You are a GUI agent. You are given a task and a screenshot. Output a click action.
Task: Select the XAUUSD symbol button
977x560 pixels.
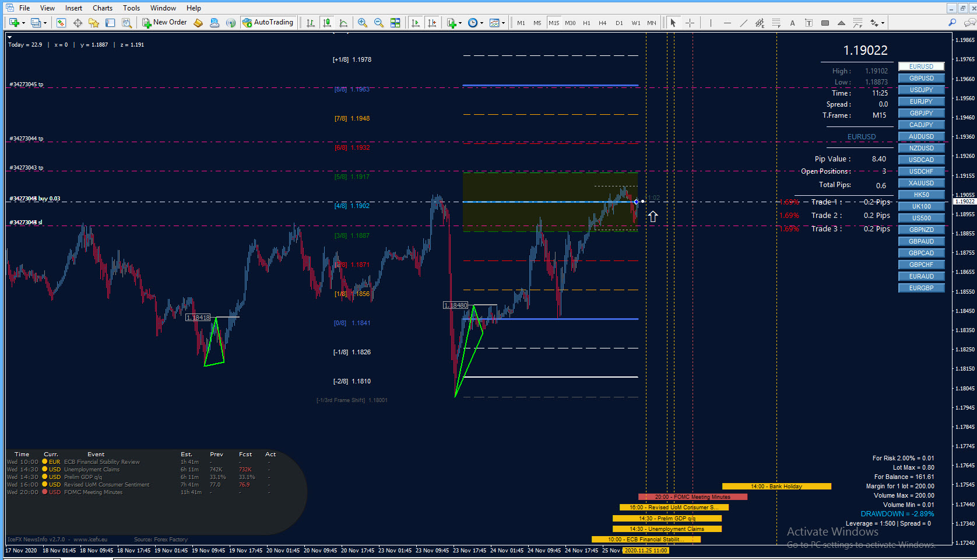(921, 183)
